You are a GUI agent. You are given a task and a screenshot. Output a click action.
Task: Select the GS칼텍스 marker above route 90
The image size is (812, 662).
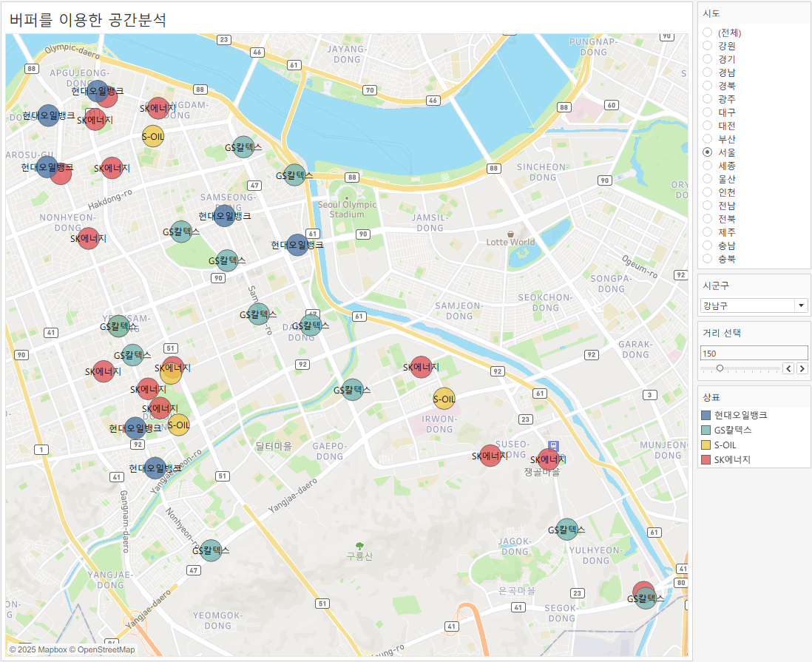[227, 260]
